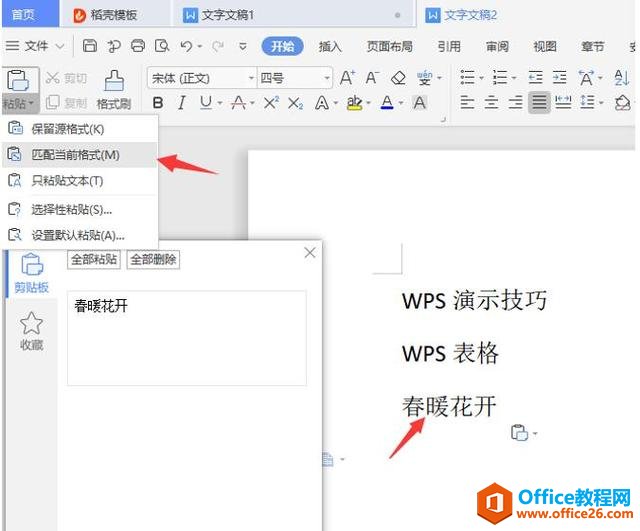Switch to the 审阅 ribbon tab
The width and height of the screenshot is (640, 531).
[497, 47]
